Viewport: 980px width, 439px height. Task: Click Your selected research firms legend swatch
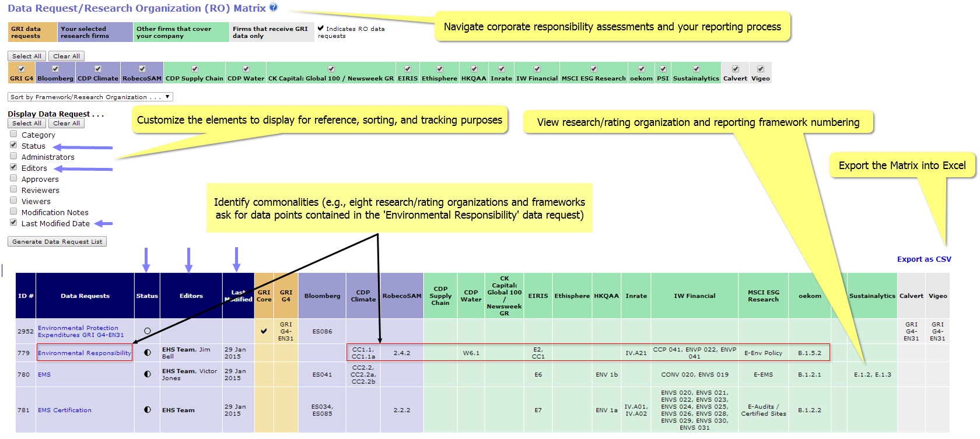pos(96,32)
